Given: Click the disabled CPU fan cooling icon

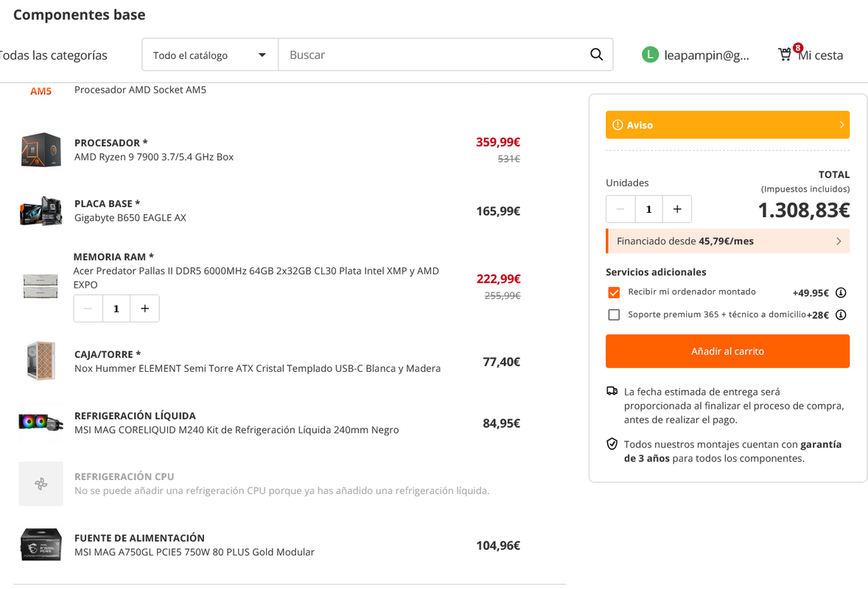Looking at the screenshot, I should pos(41,484).
